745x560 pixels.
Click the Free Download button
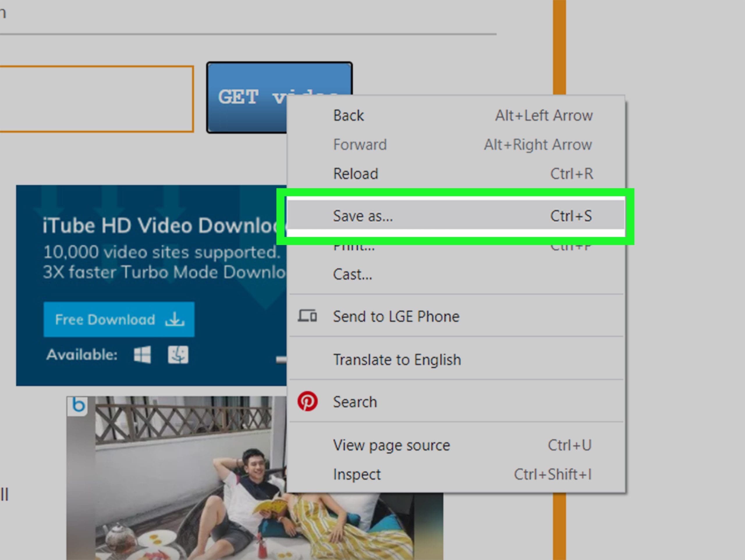(118, 319)
